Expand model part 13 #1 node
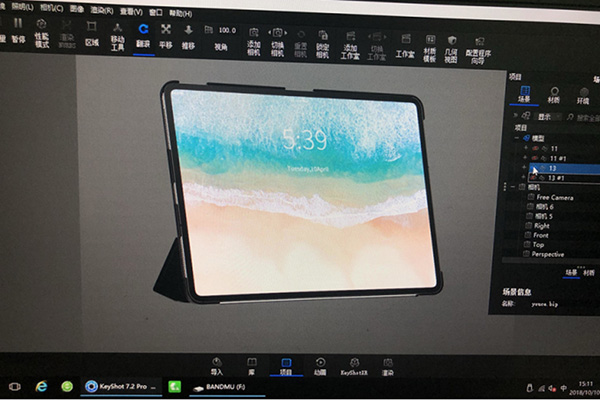This screenshot has height=400, width=600. (x=524, y=177)
